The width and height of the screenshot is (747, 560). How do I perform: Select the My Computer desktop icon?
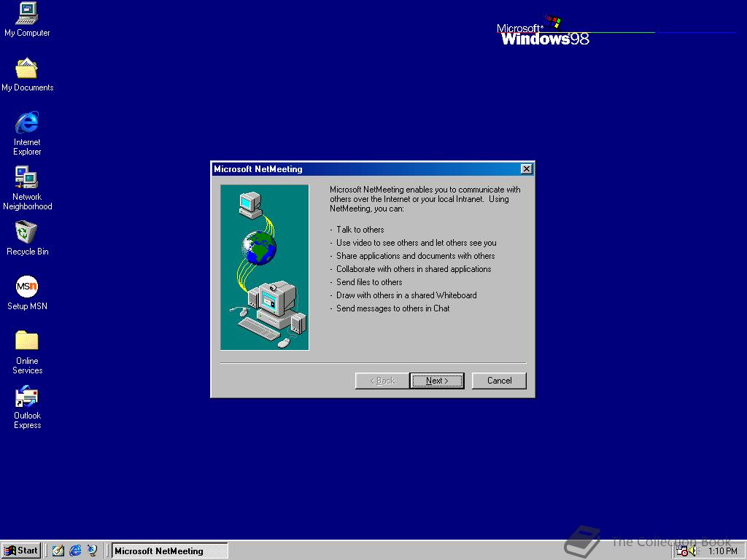click(27, 20)
